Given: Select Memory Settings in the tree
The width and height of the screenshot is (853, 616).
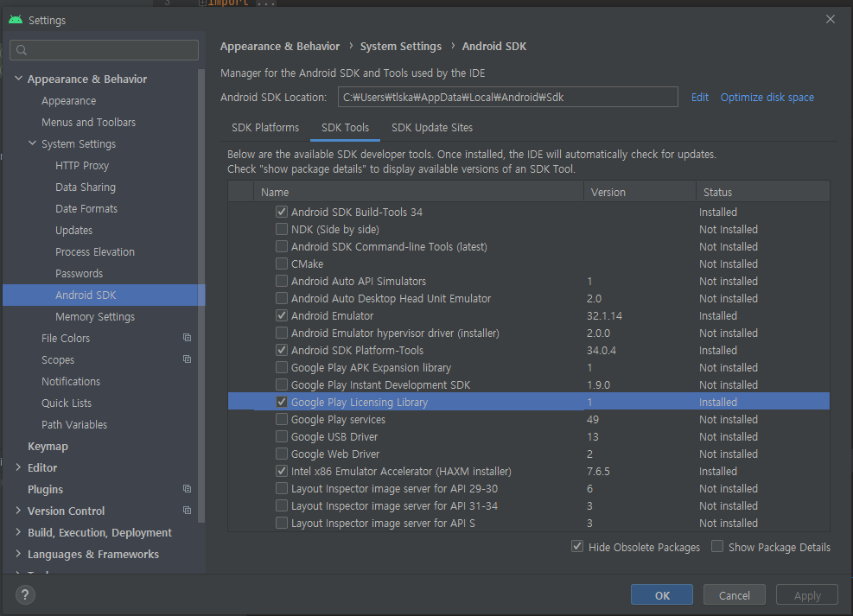Looking at the screenshot, I should click(x=95, y=316).
